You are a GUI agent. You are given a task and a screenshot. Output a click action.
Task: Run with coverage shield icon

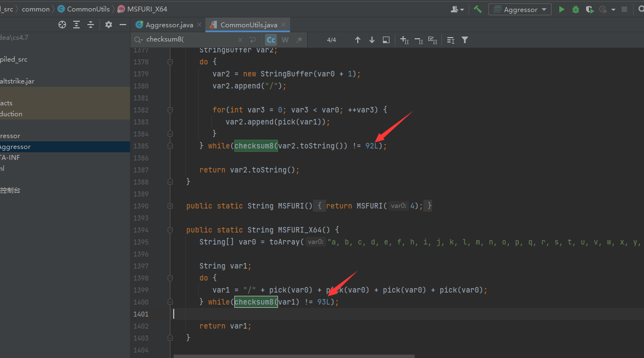[x=589, y=9]
